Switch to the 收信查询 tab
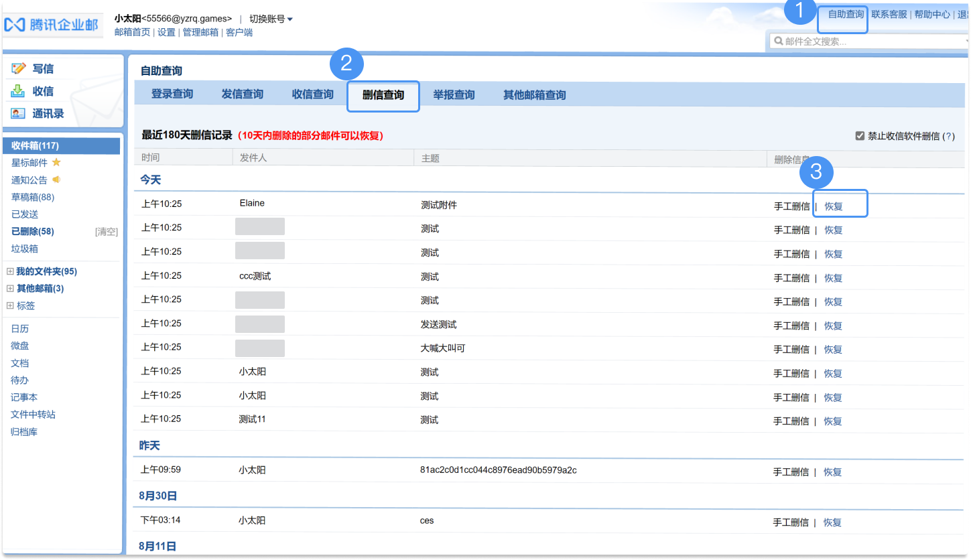The width and height of the screenshot is (971, 560). tap(313, 94)
